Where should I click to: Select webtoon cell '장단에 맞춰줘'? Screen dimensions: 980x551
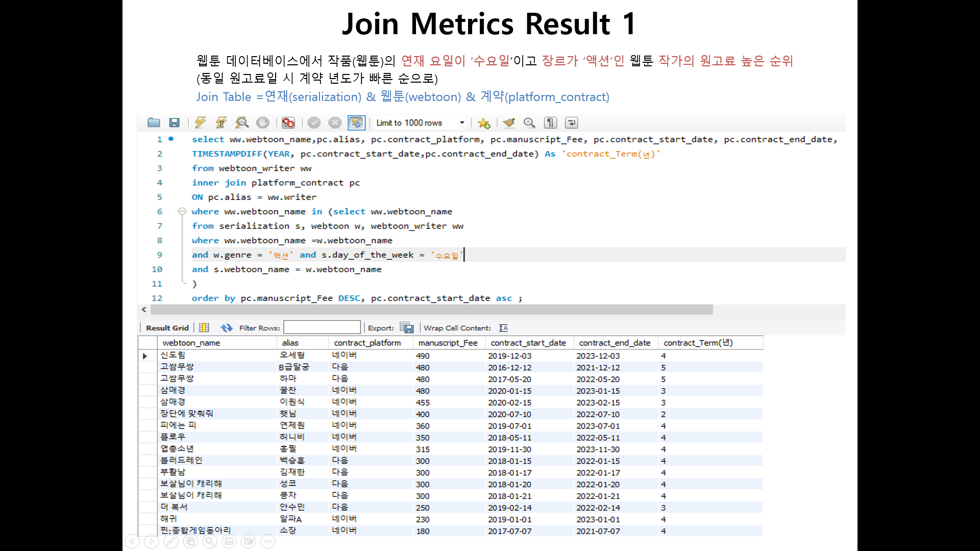click(217, 414)
